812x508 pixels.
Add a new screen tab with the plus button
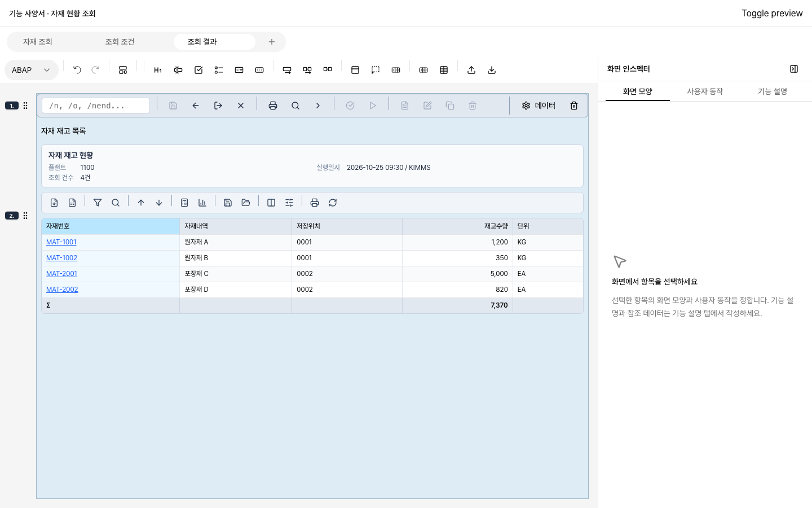[x=272, y=42]
